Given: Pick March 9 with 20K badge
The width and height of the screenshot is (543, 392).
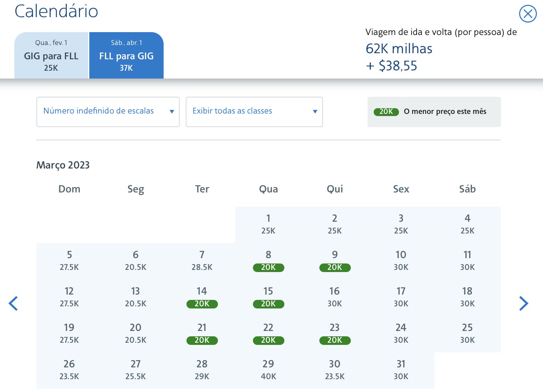Looking at the screenshot, I should click(x=335, y=261).
